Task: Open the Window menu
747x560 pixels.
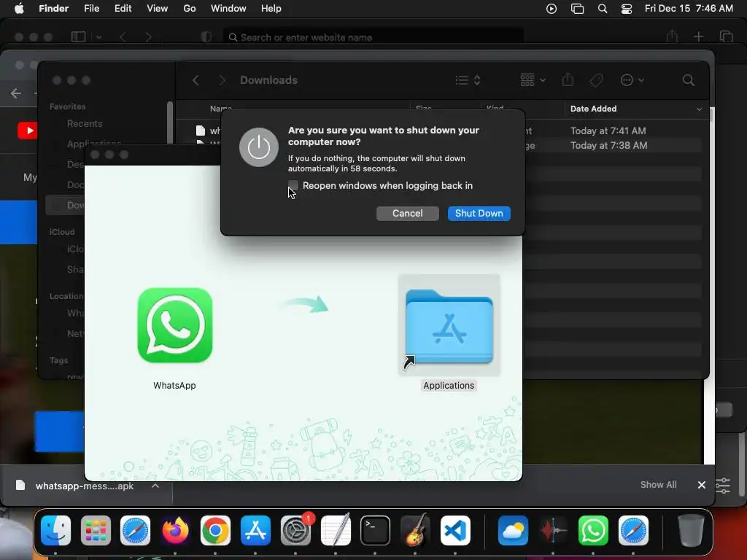Action: (x=228, y=9)
